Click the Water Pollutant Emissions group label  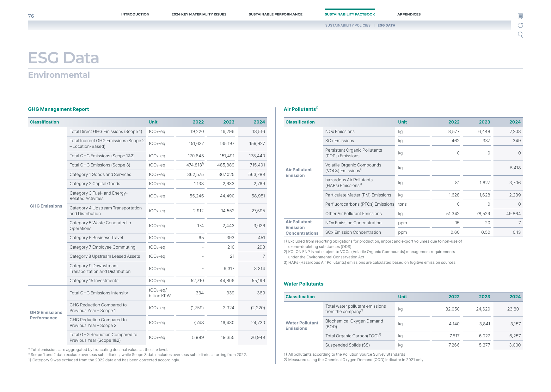[302, 326]
